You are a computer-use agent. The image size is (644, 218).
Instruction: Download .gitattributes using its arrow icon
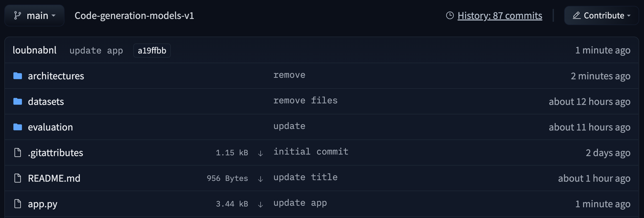coord(260,153)
